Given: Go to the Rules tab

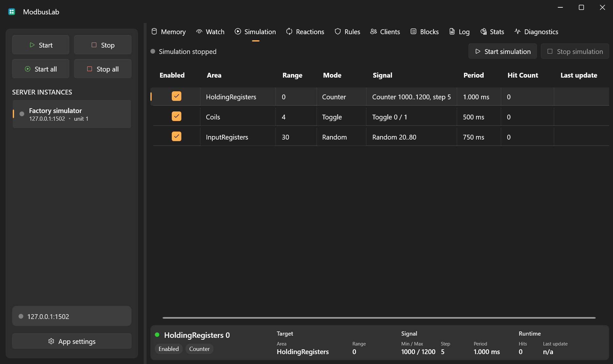Looking at the screenshot, I should point(347,32).
